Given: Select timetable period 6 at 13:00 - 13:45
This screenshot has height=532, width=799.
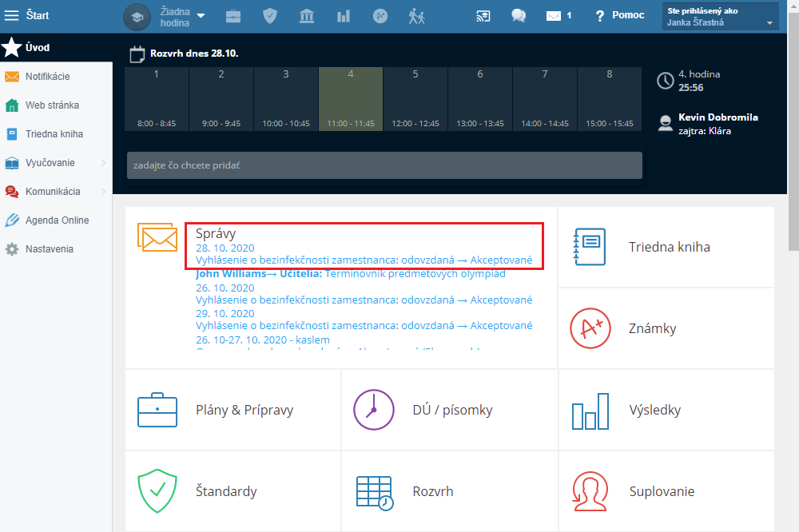Looking at the screenshot, I should pos(480,99).
